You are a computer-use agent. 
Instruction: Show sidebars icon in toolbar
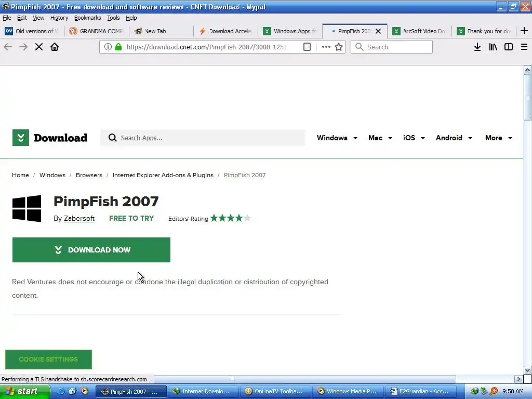[509, 47]
